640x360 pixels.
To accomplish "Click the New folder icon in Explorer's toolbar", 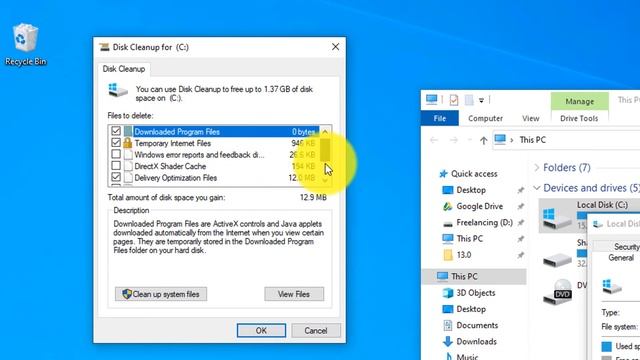I will pyautogui.click(x=469, y=100).
